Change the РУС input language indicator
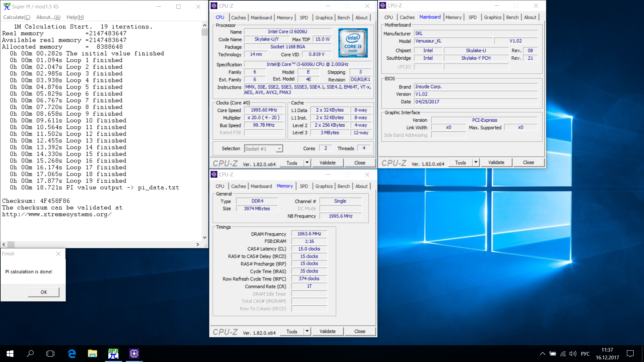This screenshot has height=362, width=644. 585,354
